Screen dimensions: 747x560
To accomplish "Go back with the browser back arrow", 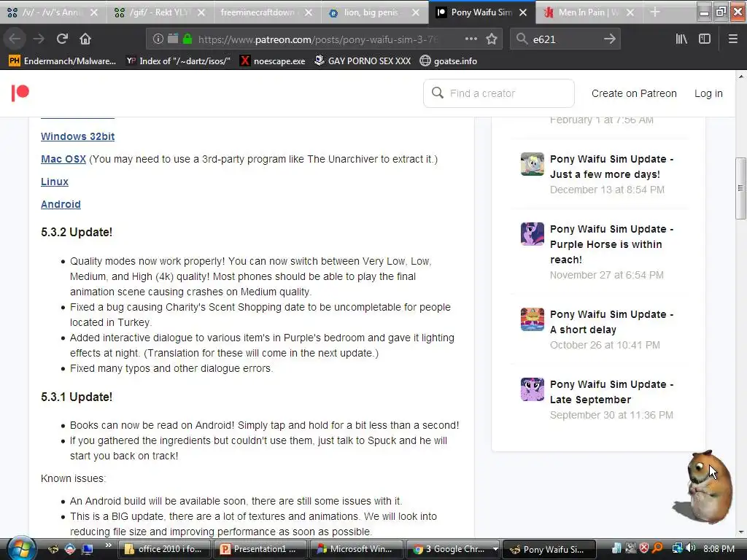I will (15, 39).
